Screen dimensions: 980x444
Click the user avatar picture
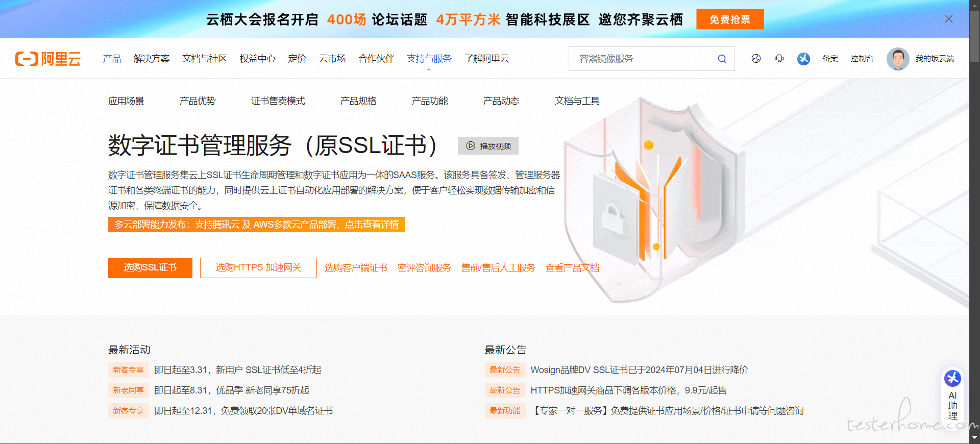[898, 59]
